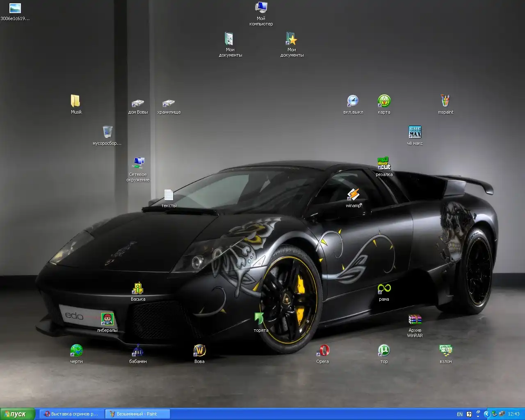The image size is (525, 420).
Task: Expand hidden system tray icons
Action: click(x=486, y=414)
